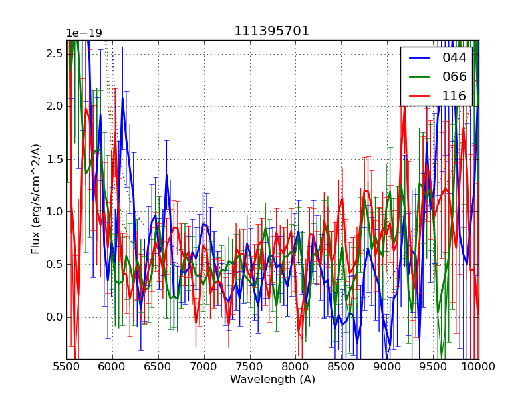Click the red line swatch in legend

(419, 96)
